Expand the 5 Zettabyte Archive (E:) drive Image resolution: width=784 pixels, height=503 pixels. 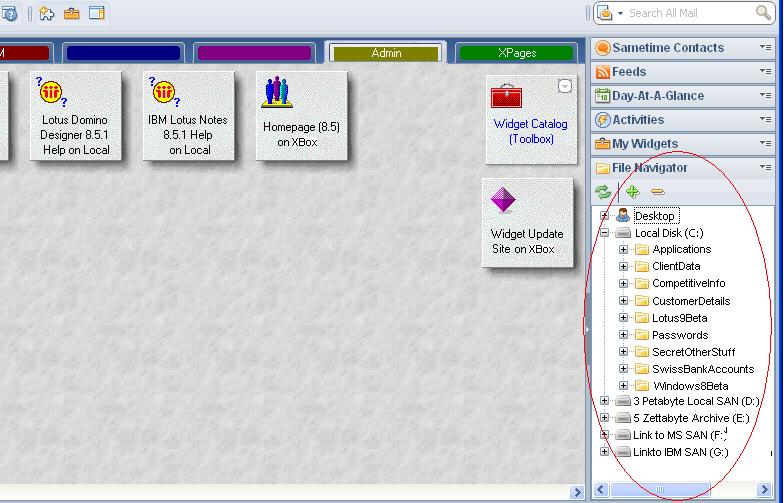604,418
